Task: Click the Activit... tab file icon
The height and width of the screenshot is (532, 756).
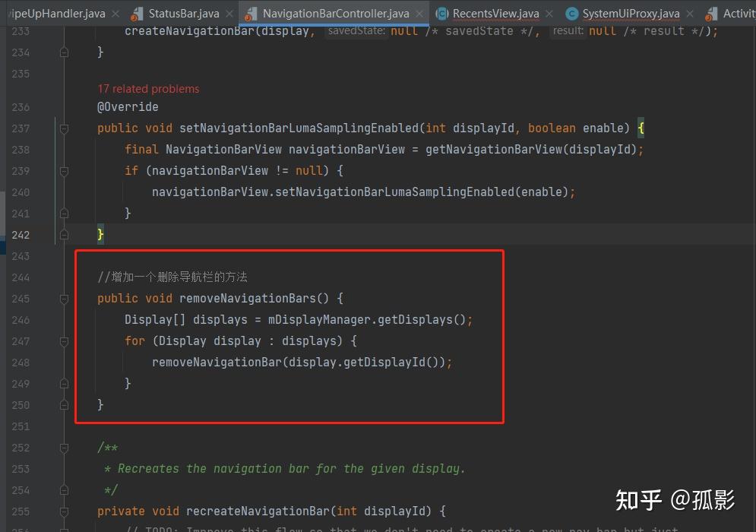Action: (712, 14)
